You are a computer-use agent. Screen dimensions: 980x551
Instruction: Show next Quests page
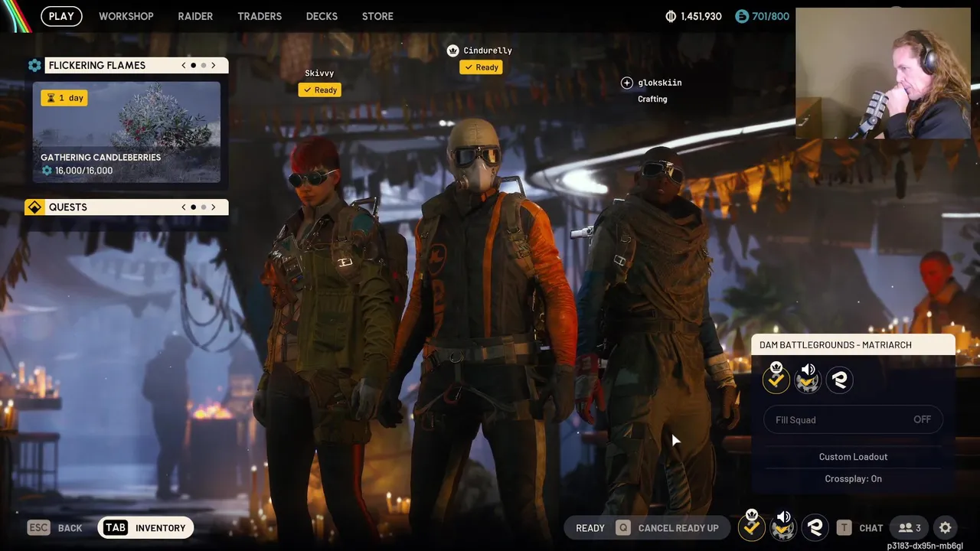pos(214,207)
